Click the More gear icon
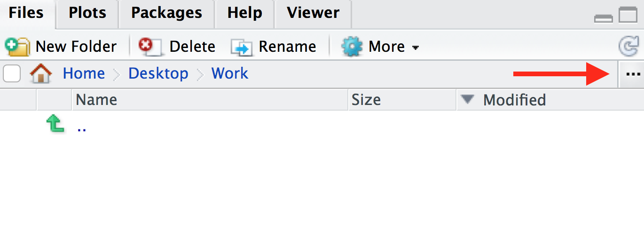The image size is (644, 225). (x=352, y=47)
